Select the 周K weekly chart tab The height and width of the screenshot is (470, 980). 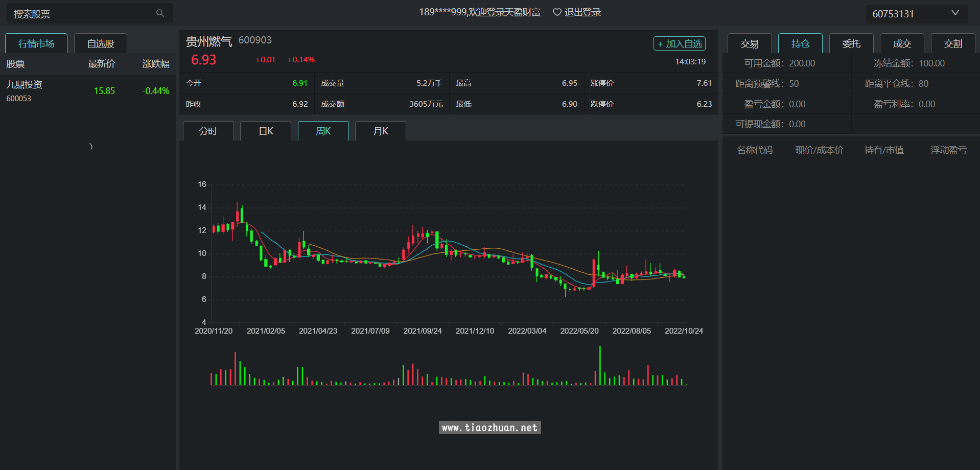point(323,131)
